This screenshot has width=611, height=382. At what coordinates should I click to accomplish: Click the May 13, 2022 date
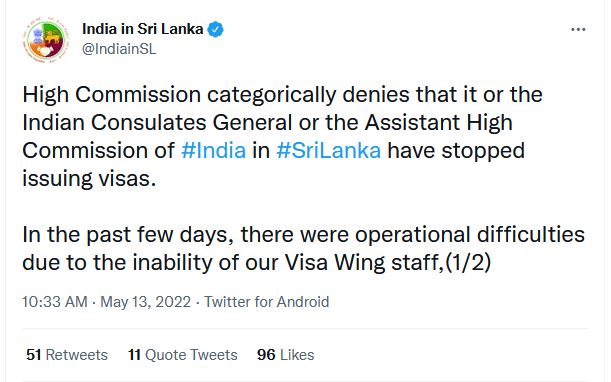tap(145, 302)
